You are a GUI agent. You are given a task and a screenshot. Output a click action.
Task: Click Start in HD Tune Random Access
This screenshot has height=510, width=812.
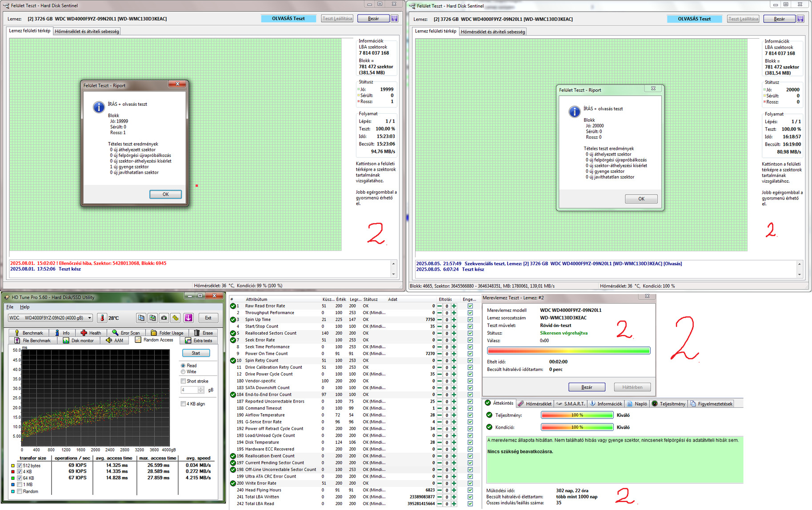(196, 353)
